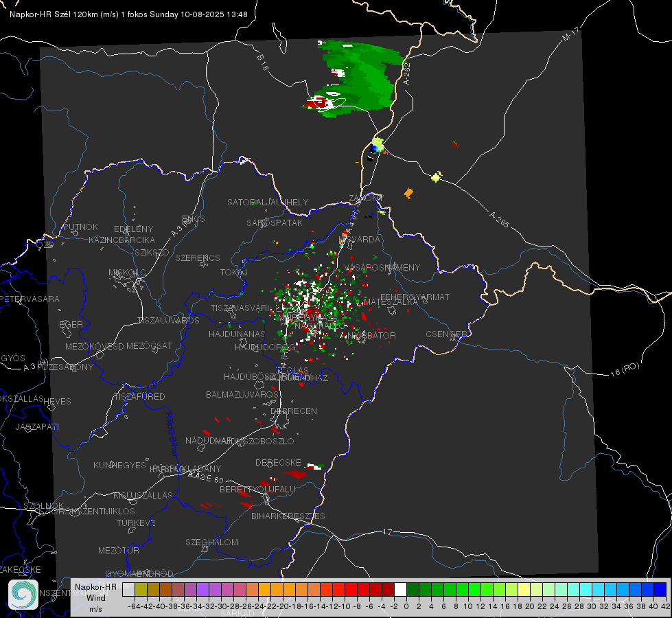Click the TISZAVASVÁRI town label

click(240, 308)
